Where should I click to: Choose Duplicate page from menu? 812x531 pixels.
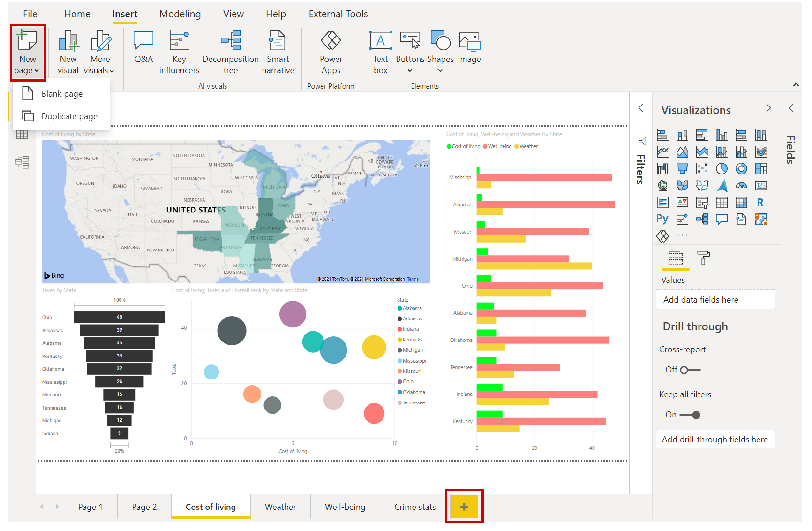point(69,116)
